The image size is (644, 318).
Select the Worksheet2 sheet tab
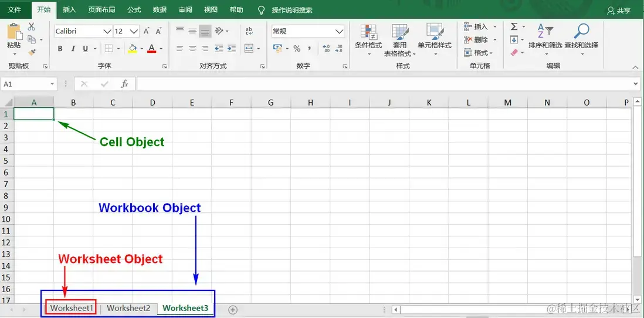128,308
